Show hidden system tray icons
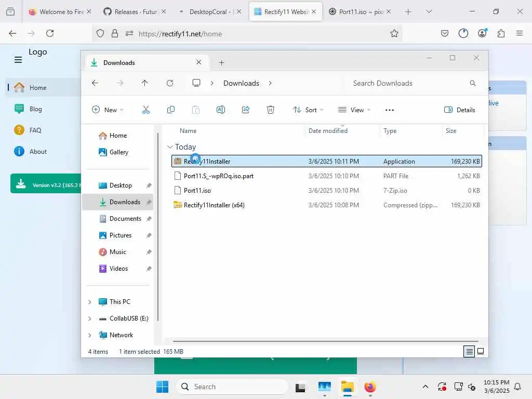Viewport: 532px width, 399px height. (x=425, y=387)
